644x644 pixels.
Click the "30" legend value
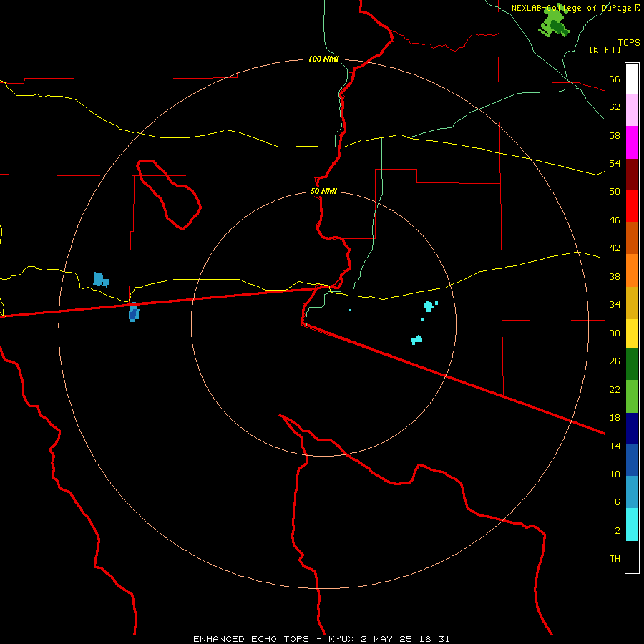click(615, 333)
